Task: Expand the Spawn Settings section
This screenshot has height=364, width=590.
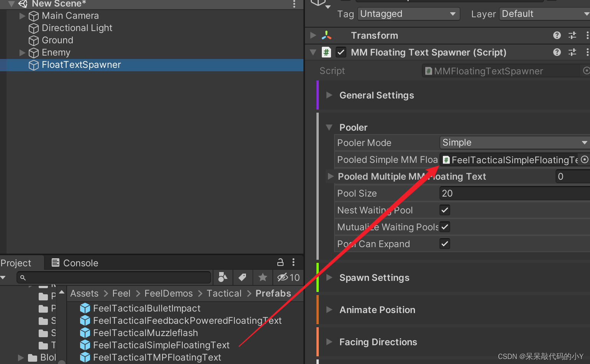Action: tap(329, 277)
